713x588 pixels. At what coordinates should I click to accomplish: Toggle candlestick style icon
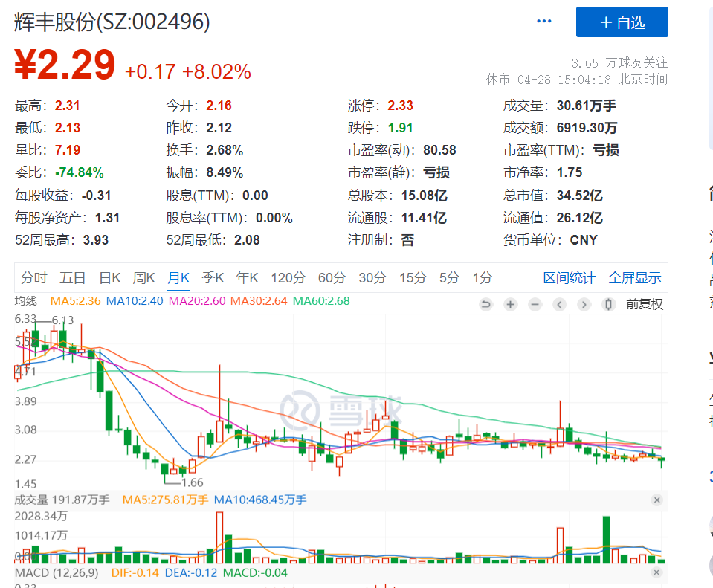pyautogui.click(x=608, y=304)
